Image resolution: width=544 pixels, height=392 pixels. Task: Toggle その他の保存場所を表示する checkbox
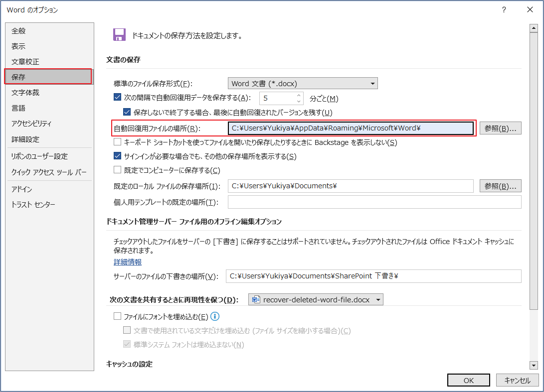pos(118,156)
